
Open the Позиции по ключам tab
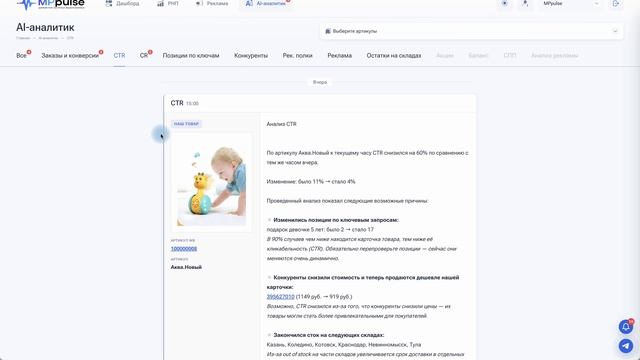click(x=191, y=56)
